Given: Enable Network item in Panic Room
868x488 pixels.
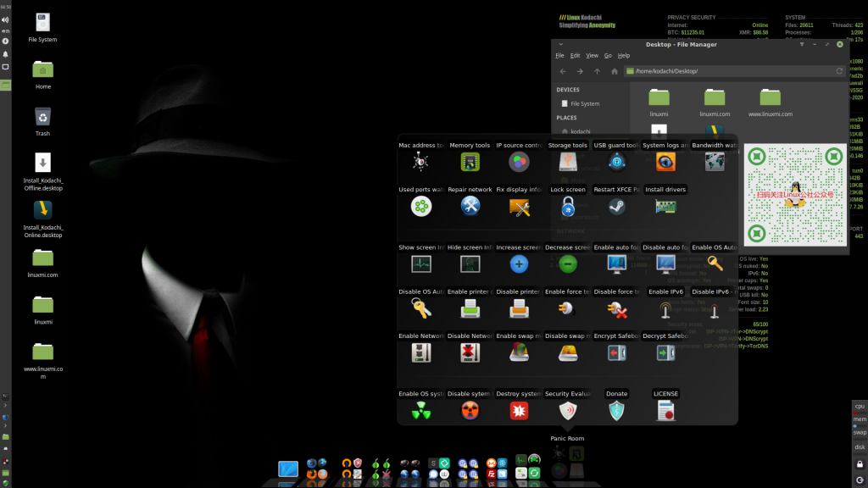Looking at the screenshot, I should [x=420, y=352].
